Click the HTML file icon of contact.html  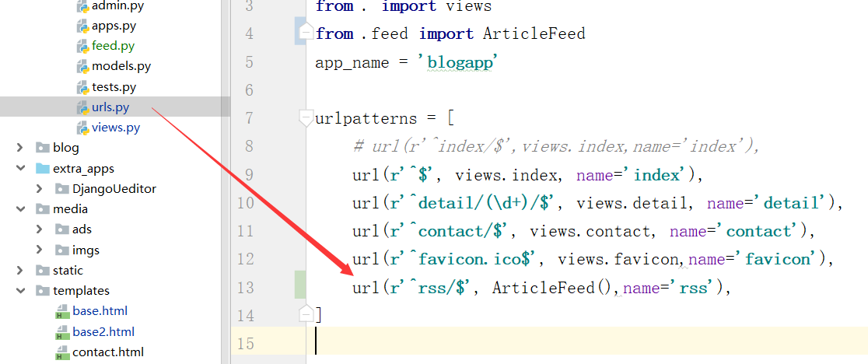[x=62, y=352]
